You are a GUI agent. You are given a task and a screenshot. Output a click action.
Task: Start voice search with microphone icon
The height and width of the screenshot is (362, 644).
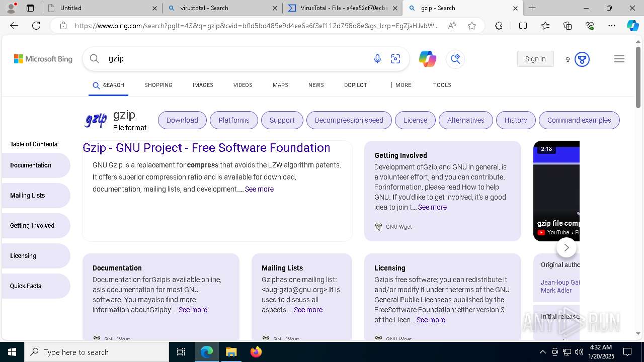click(377, 59)
